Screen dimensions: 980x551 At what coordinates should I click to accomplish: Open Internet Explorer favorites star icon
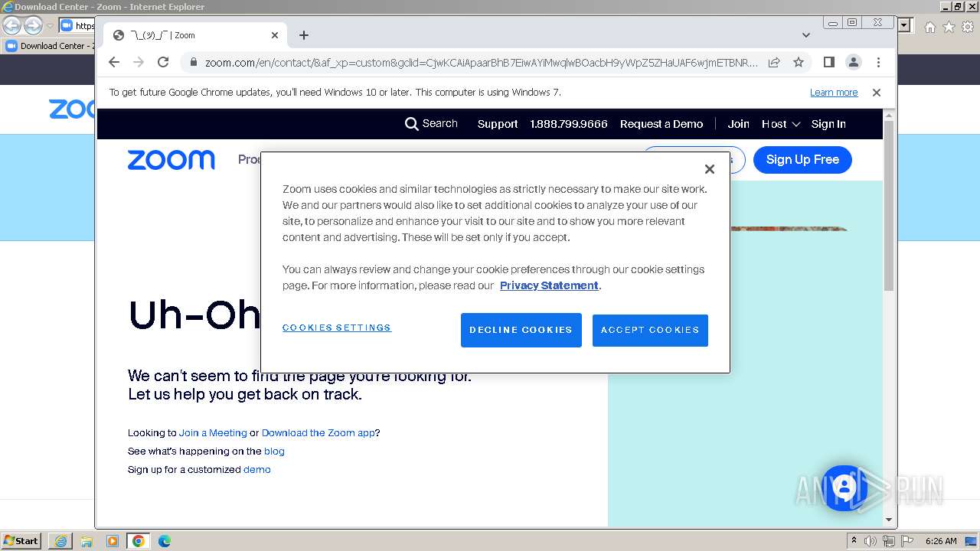[x=949, y=27]
